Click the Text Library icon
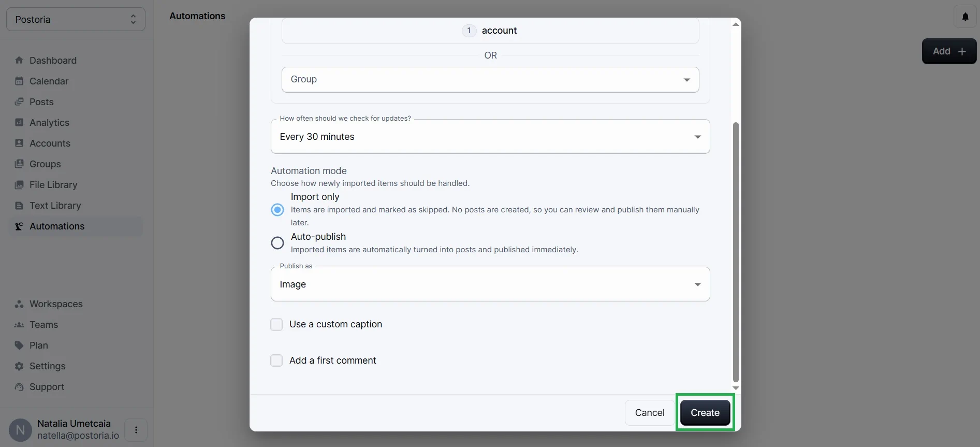 pyautogui.click(x=19, y=205)
